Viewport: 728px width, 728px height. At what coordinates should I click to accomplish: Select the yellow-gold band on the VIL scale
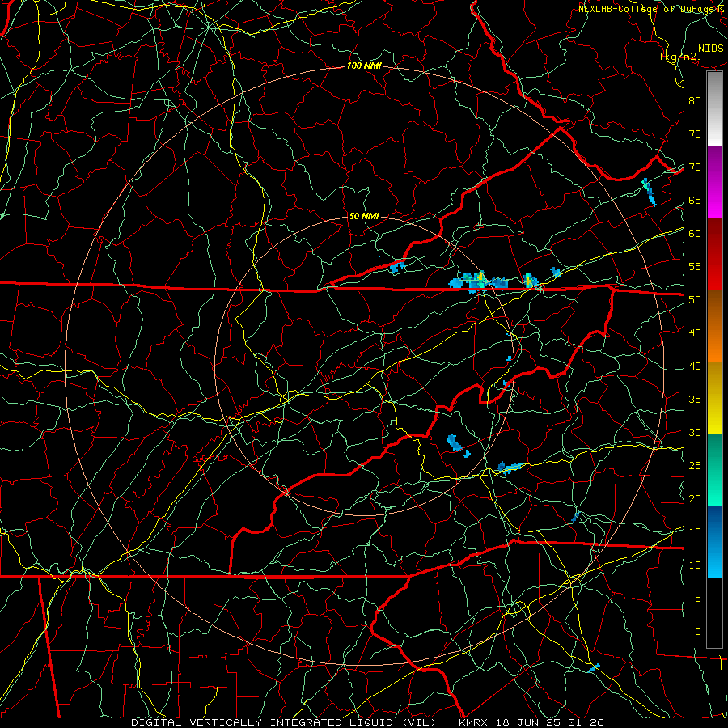click(714, 398)
